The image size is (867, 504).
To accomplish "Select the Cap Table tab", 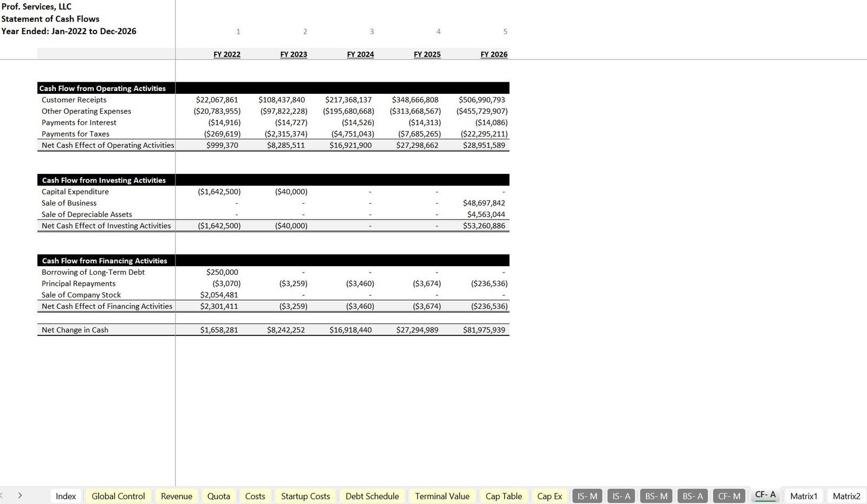I will click(503, 496).
